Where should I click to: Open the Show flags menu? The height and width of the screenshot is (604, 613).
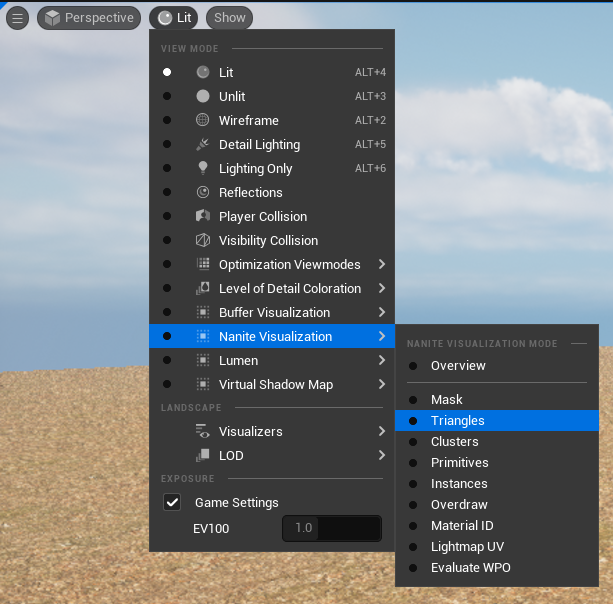(x=229, y=18)
